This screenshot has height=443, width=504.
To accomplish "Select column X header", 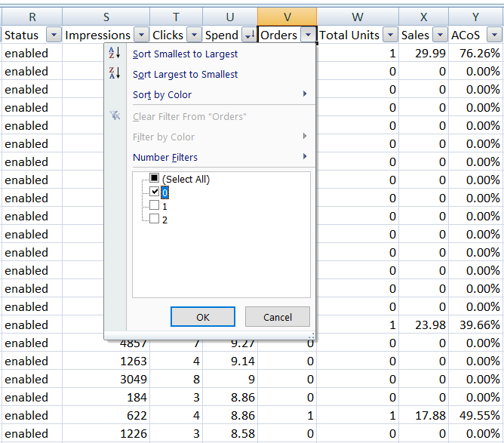I will 423,17.
